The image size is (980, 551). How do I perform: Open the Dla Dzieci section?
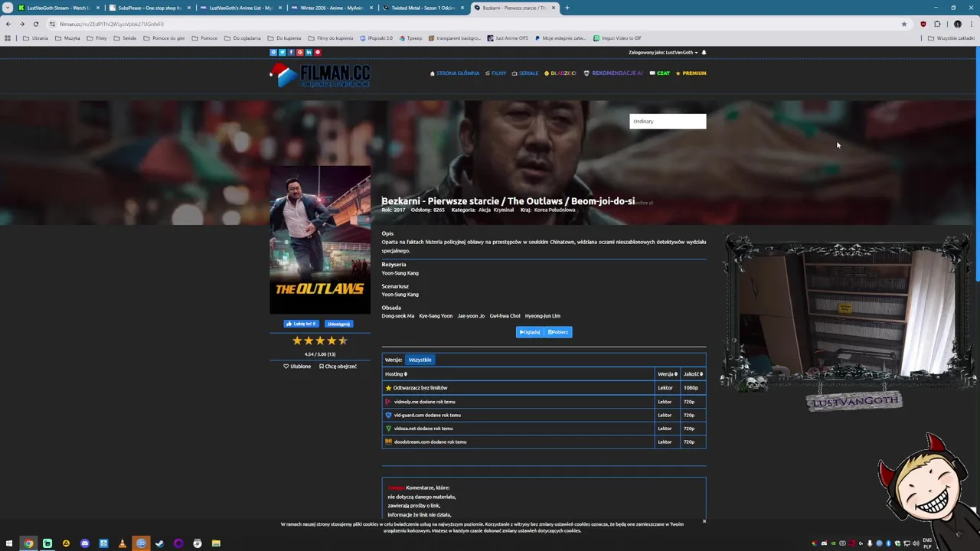tap(560, 73)
